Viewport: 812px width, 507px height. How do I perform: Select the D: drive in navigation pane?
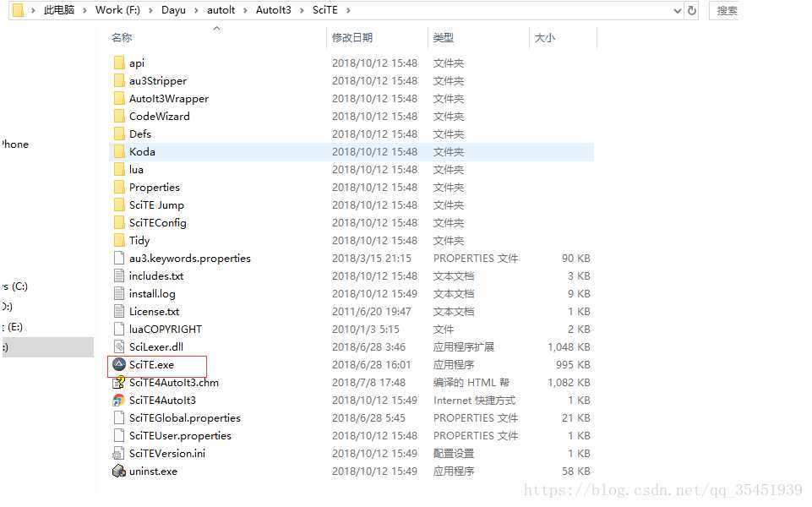tap(7, 306)
